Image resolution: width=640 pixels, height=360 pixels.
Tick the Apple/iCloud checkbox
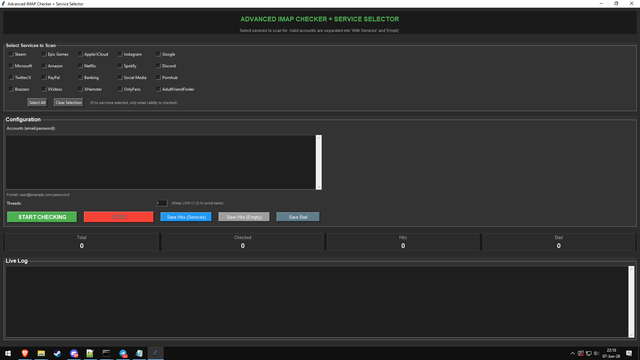tap(80, 54)
